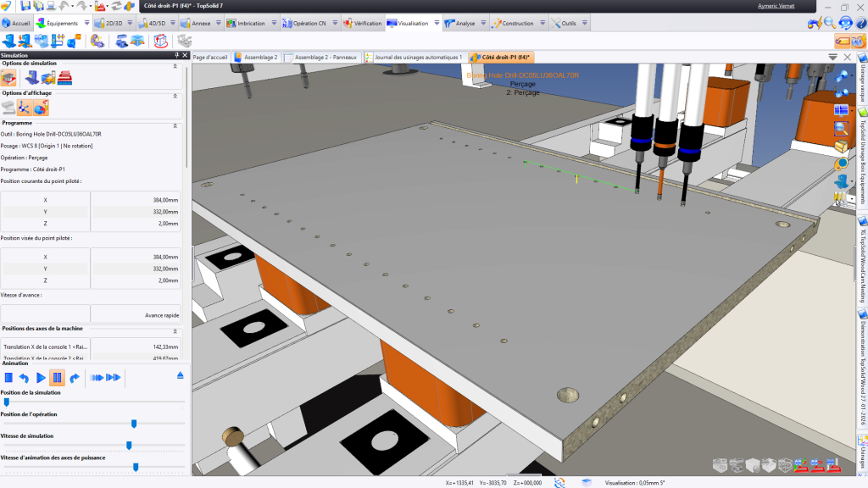Open the Journal des usinages automatiques 1 tab
This screenshot has height=488, width=868.
[414, 57]
